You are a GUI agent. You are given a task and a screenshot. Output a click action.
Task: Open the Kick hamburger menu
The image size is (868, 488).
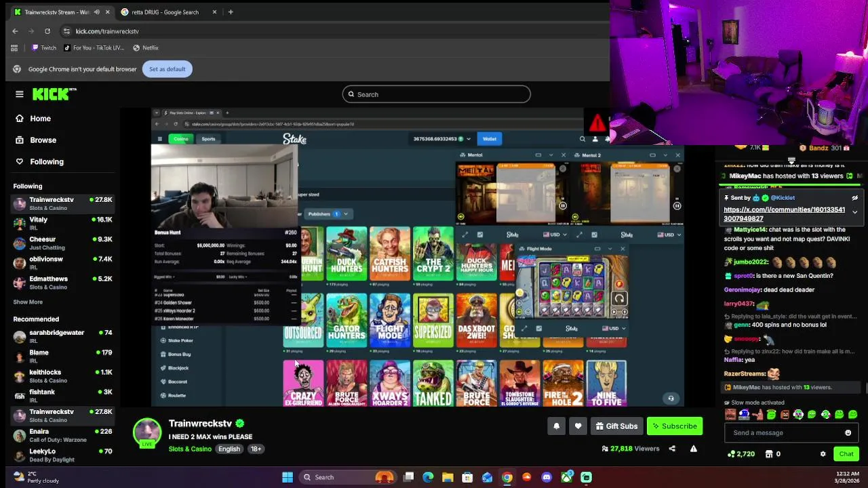20,94
